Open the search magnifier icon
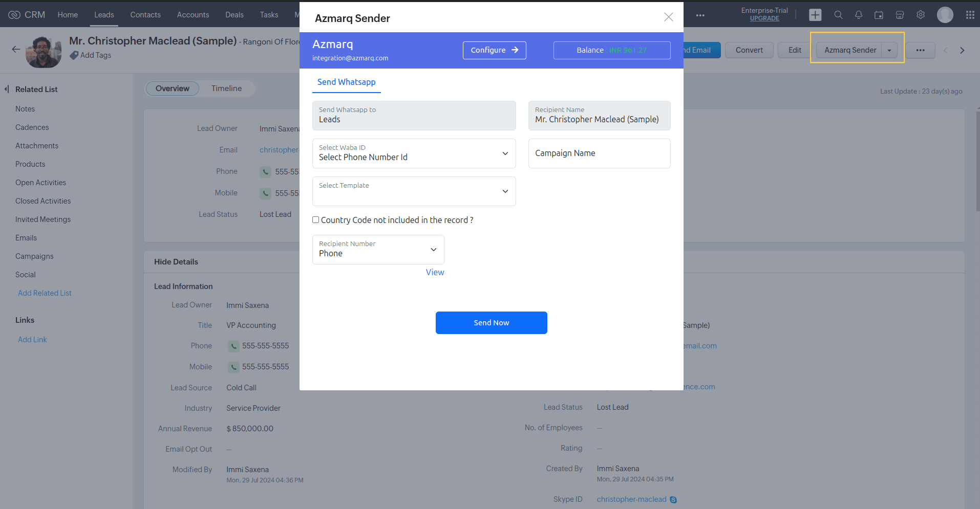 tap(838, 15)
